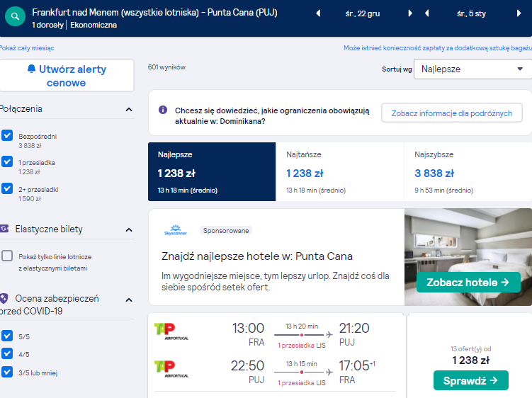Click the Skyscanner logo in sponsored ad
The width and height of the screenshot is (532, 398).
coord(176,230)
